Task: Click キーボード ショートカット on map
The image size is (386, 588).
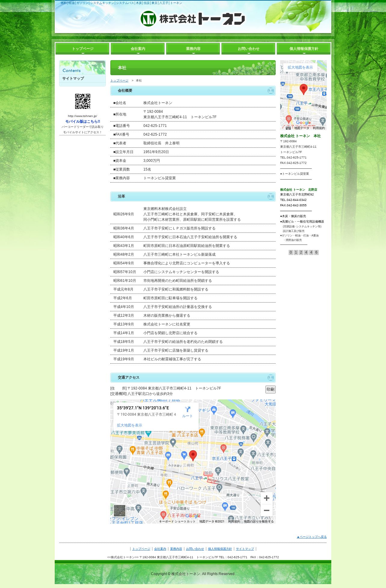Action: click(x=177, y=522)
